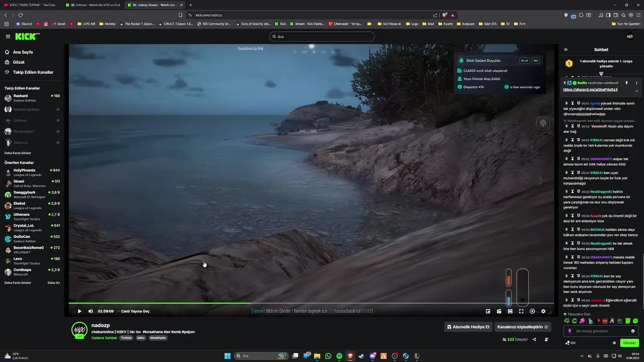Open the browser main menu
Image resolution: width=644 pixels, height=362 pixels.
tap(638, 15)
